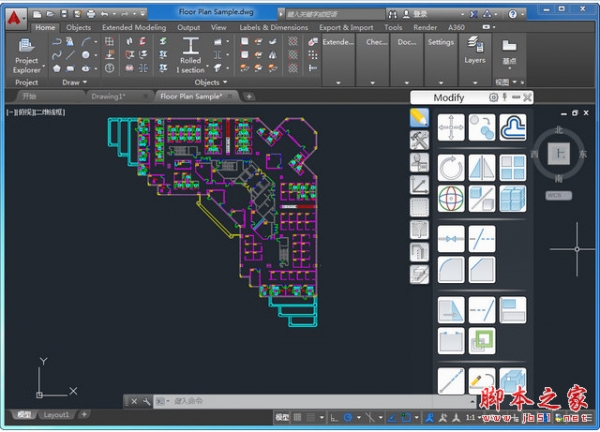The height and width of the screenshot is (432, 600).
Task: Expand the Settings panel arrow
Action: (x=440, y=82)
